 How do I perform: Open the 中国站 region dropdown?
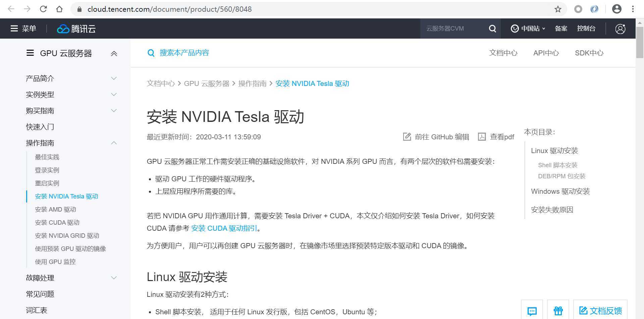point(528,29)
